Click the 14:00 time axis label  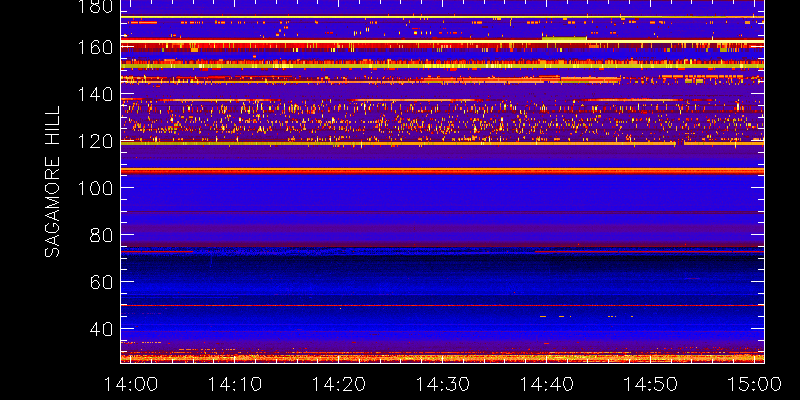(131, 384)
